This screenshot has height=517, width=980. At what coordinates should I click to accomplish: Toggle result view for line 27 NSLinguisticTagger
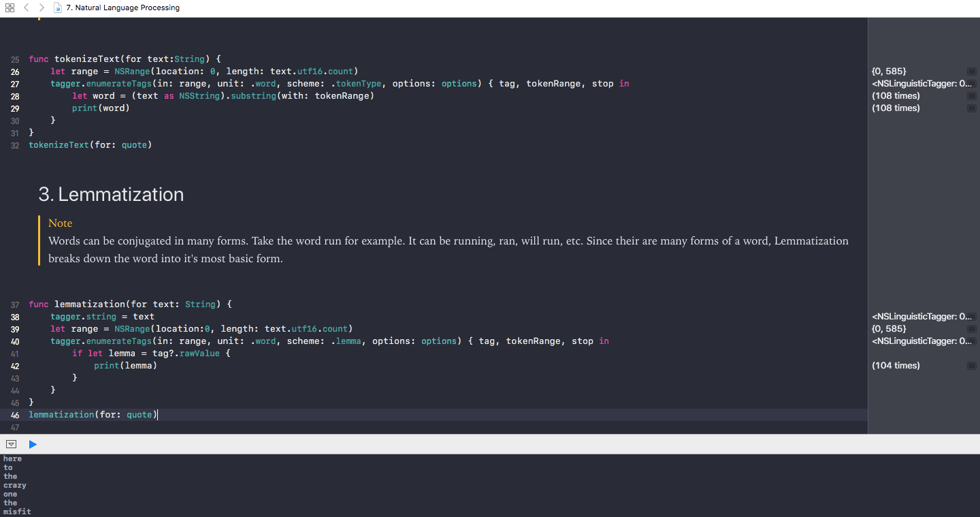tap(971, 84)
